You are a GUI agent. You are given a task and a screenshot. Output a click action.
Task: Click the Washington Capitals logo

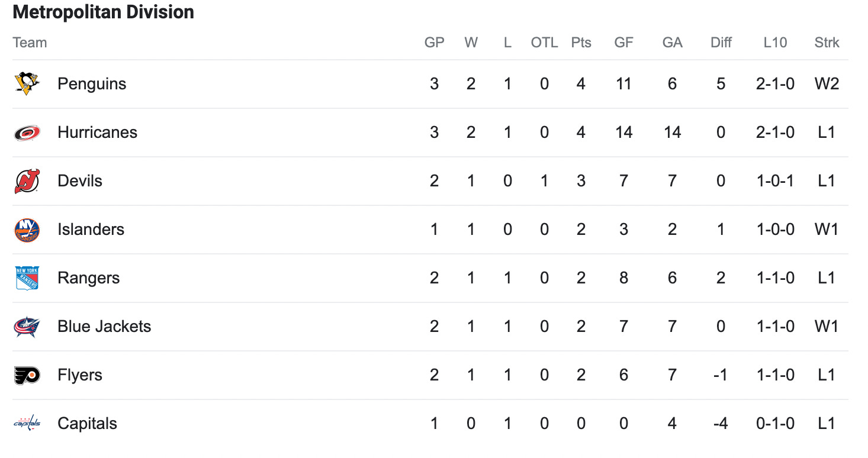click(x=27, y=424)
